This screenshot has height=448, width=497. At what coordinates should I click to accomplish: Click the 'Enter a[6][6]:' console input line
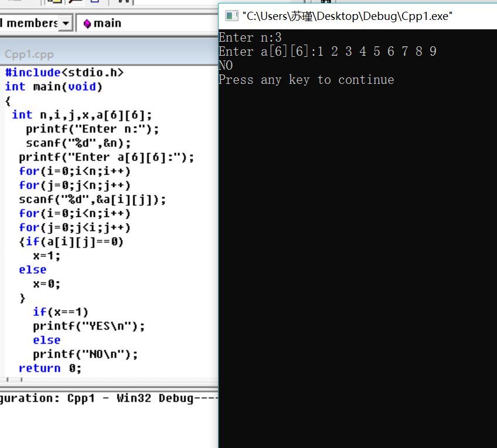[x=328, y=52]
